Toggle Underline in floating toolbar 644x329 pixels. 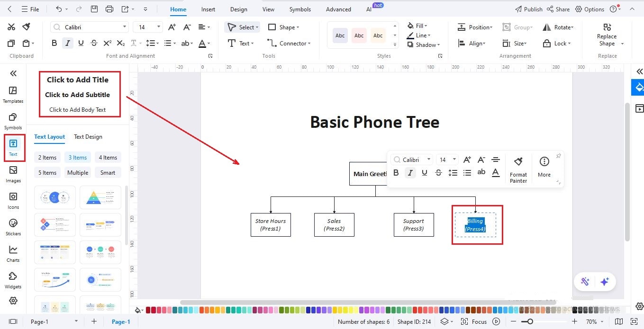[x=425, y=173]
